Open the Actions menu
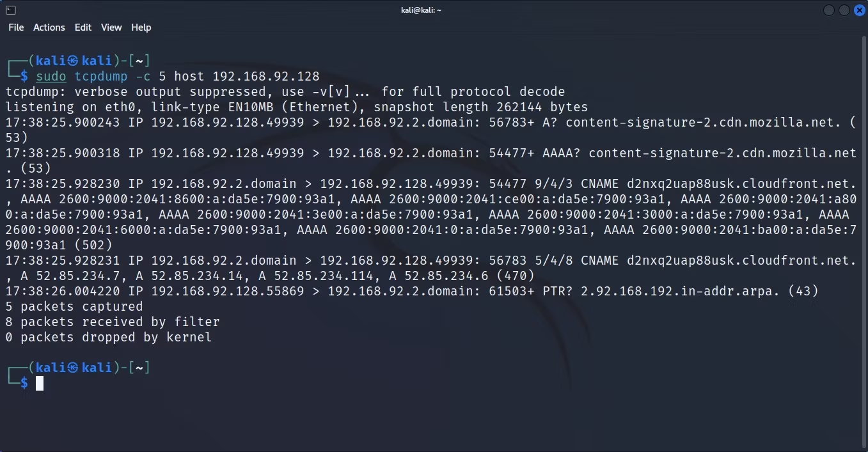This screenshot has width=868, height=452. tap(49, 27)
